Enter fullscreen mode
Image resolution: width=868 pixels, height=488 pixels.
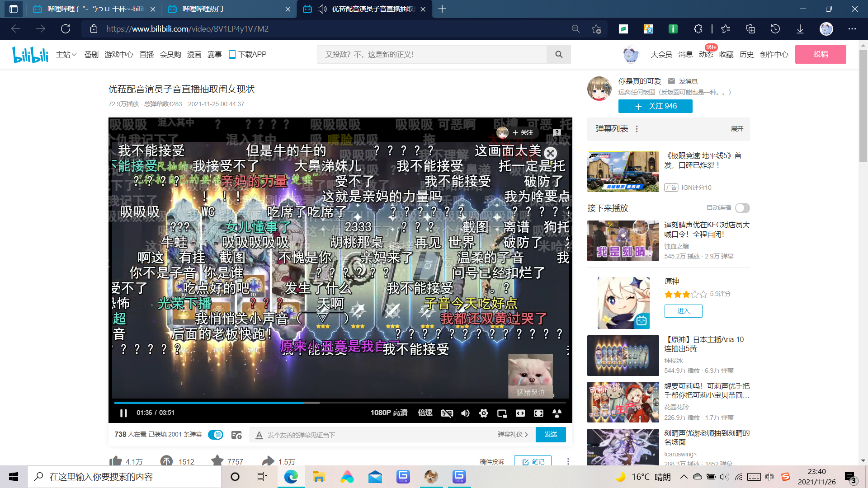point(557,413)
